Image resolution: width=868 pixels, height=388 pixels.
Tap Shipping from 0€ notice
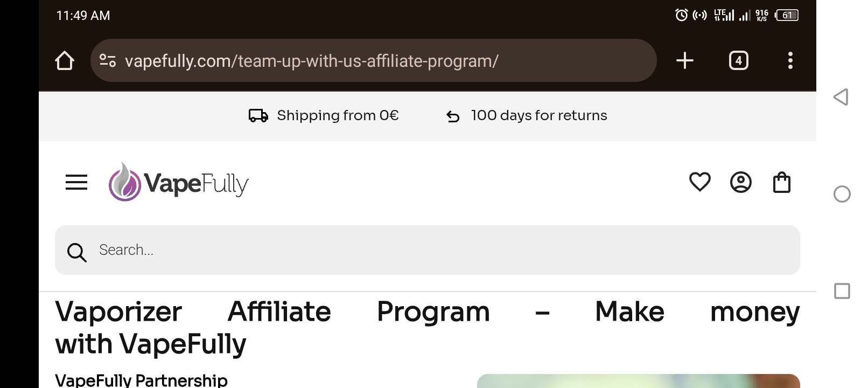pyautogui.click(x=338, y=115)
